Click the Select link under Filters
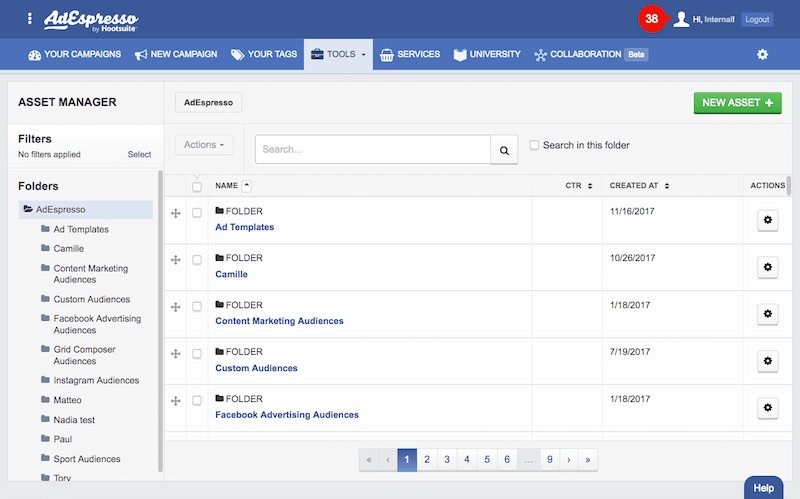The width and height of the screenshot is (800, 499). tap(139, 154)
